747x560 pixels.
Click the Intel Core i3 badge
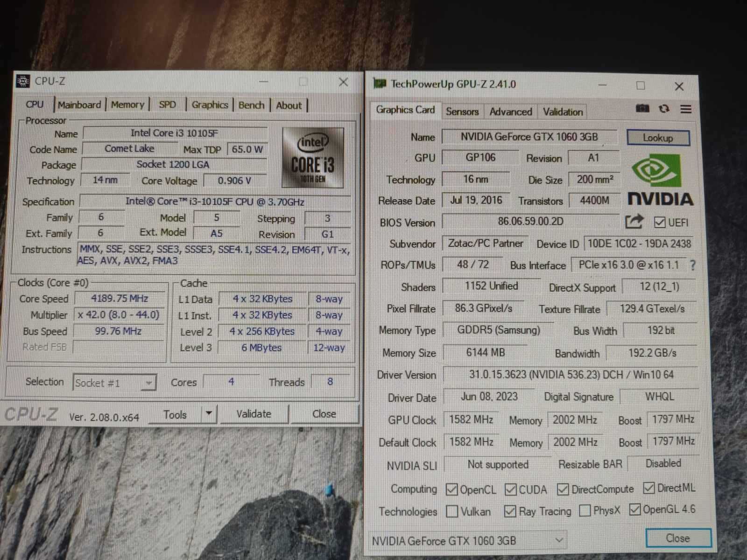point(313,157)
